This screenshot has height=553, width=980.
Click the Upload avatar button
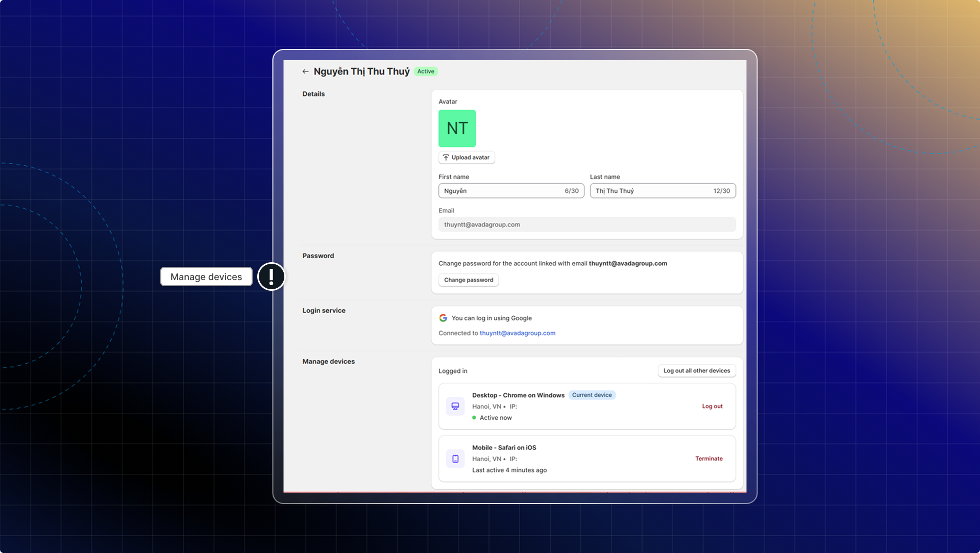coord(466,158)
